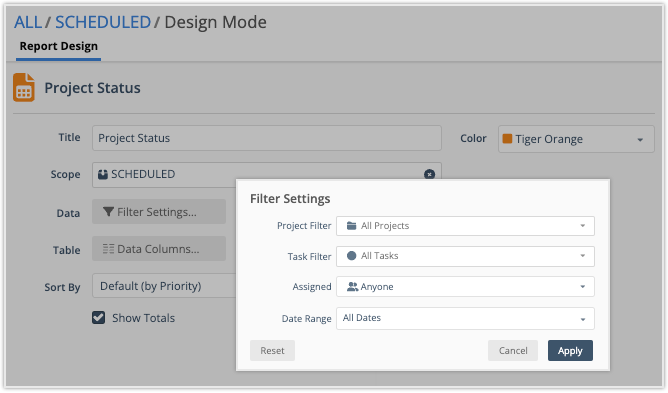Go to the SCHEDULED breadcrumb link
668x393 pixels.
click(103, 22)
